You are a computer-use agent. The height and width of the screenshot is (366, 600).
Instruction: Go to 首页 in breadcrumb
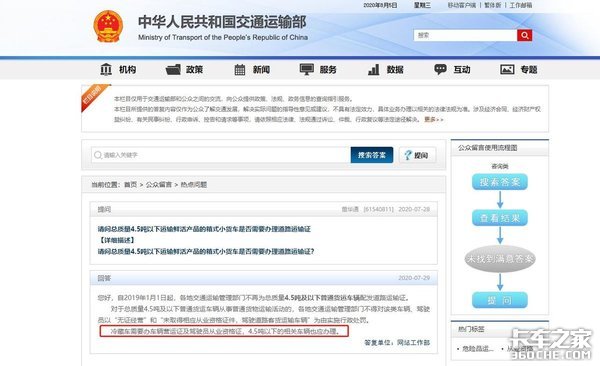pos(130,185)
